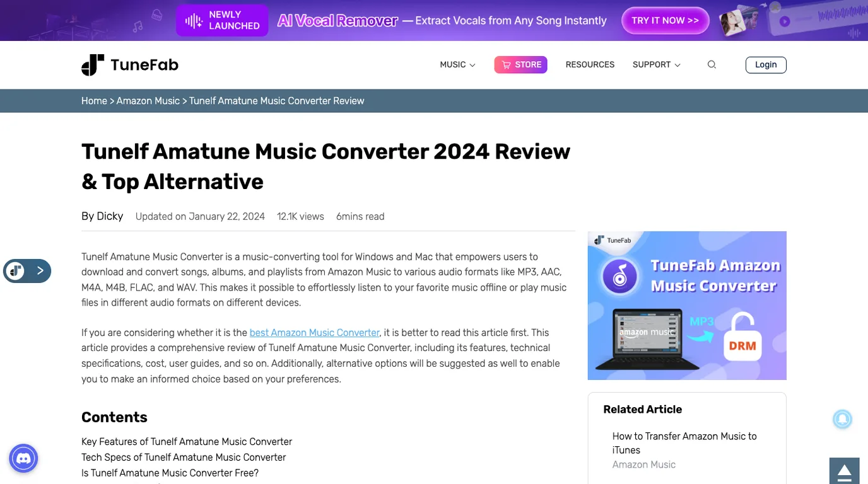
Task: Click the article title heading
Action: click(x=326, y=166)
